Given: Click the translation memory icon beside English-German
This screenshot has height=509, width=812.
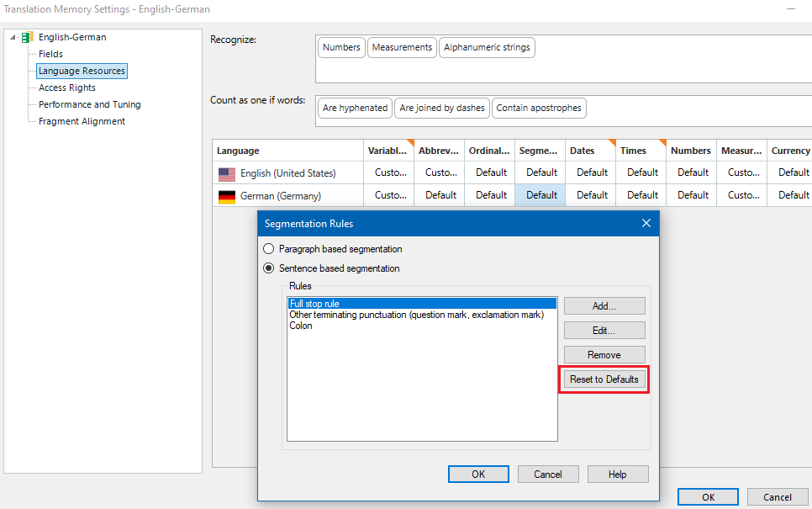Looking at the screenshot, I should pos(25,37).
